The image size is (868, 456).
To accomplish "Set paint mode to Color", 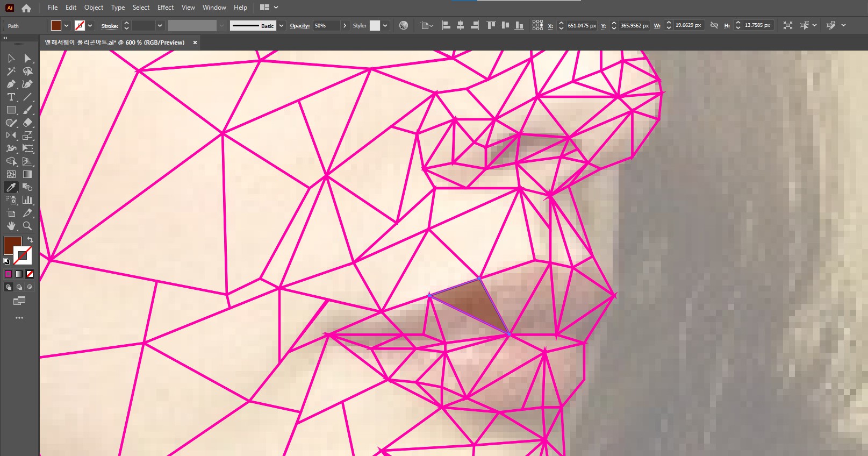I will (9, 274).
